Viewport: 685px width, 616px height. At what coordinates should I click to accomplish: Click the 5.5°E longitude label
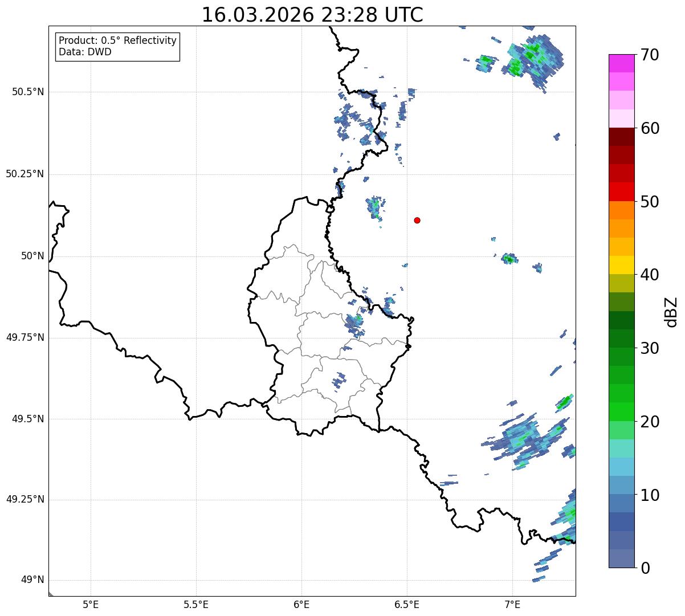(x=196, y=604)
